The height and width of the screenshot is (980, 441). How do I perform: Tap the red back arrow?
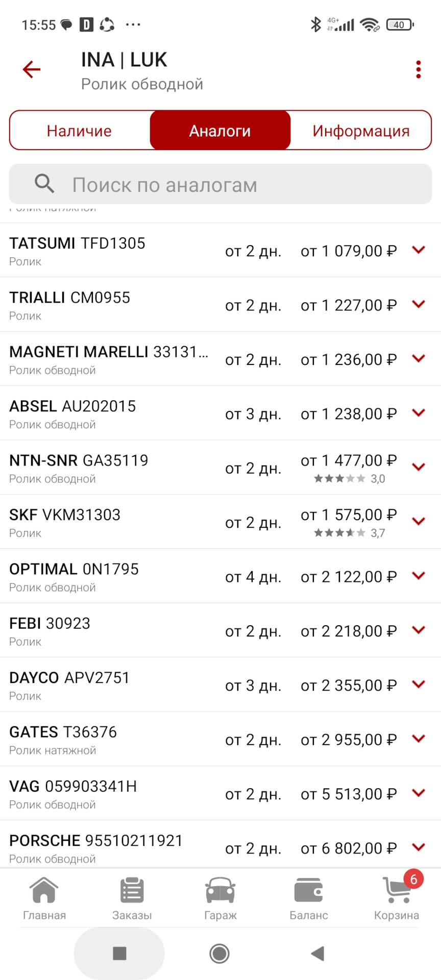coord(32,69)
